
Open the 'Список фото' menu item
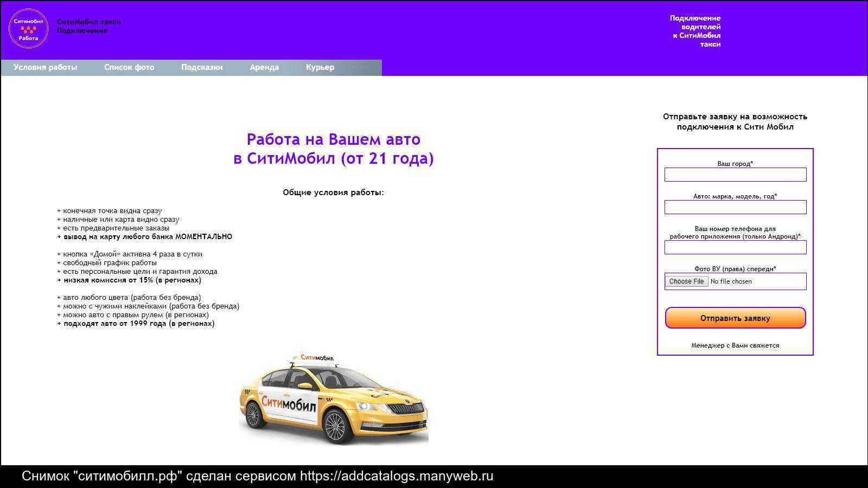[129, 67]
